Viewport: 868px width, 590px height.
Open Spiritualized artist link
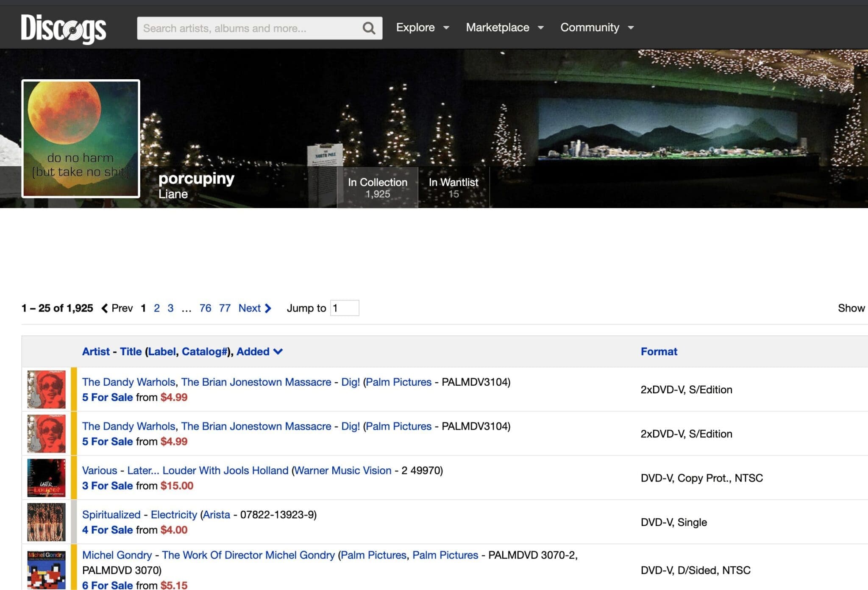(111, 515)
